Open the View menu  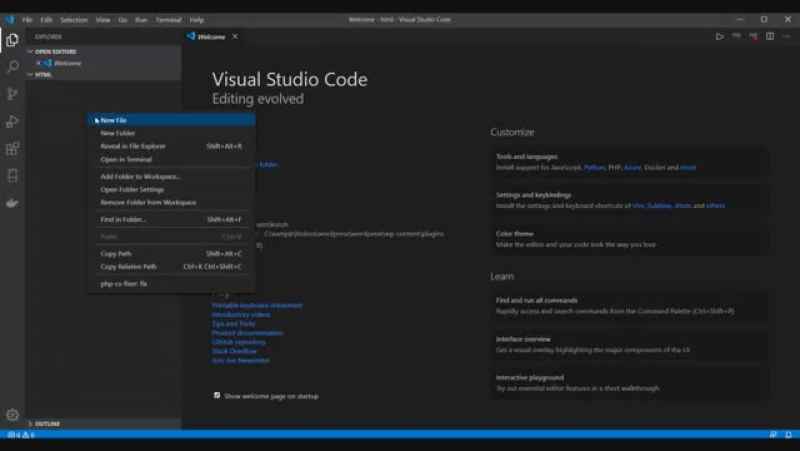pos(103,19)
